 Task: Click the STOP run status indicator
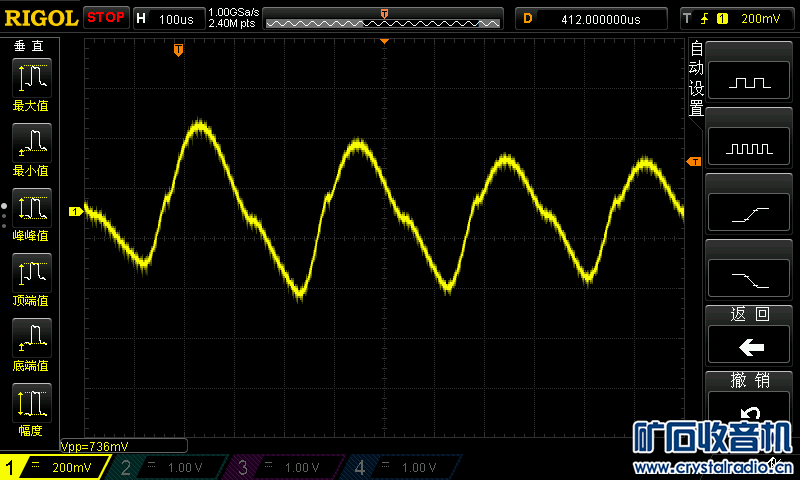click(x=106, y=17)
